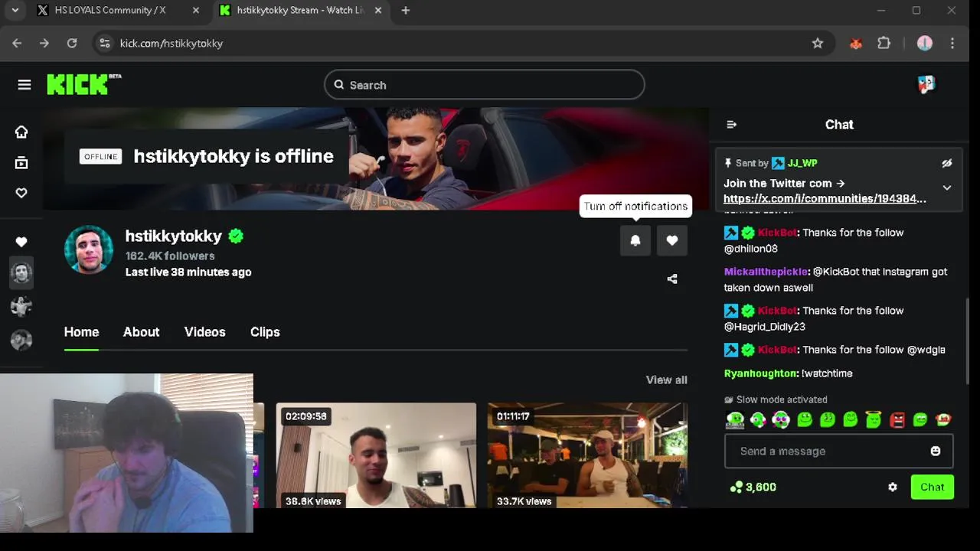Click the 3,600 channel points balance
The image size is (980, 551).
753,487
